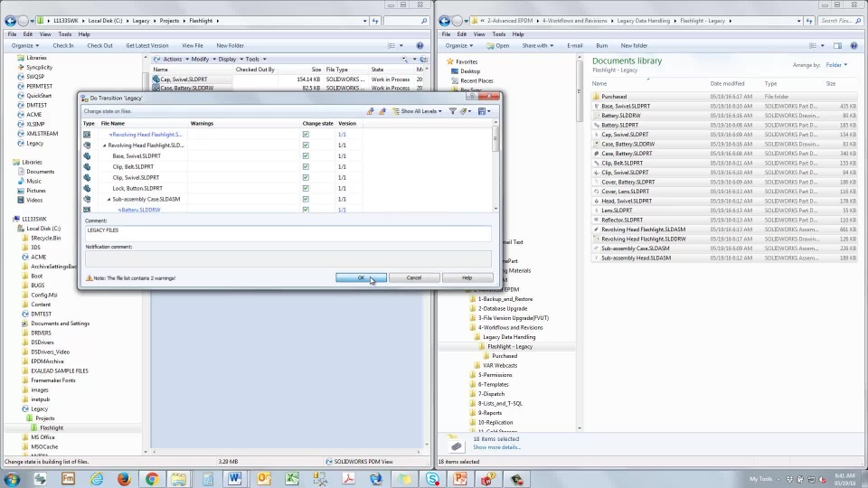Image resolution: width=868 pixels, height=488 pixels.
Task: Open the Arrange by Folder dropdown
Action: click(x=836, y=65)
